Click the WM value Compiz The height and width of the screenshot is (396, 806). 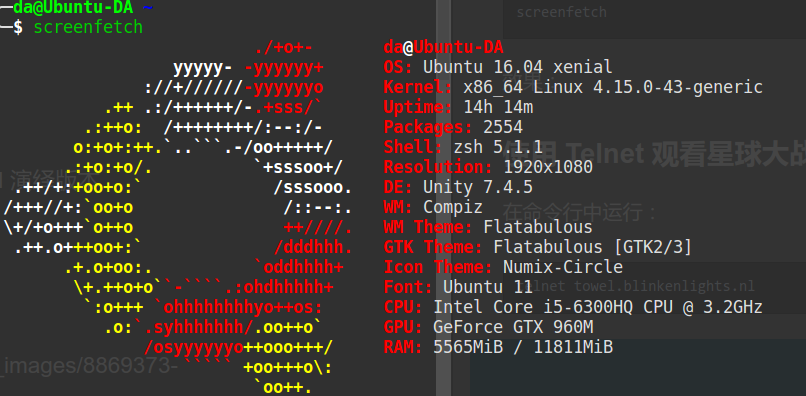coord(453,207)
